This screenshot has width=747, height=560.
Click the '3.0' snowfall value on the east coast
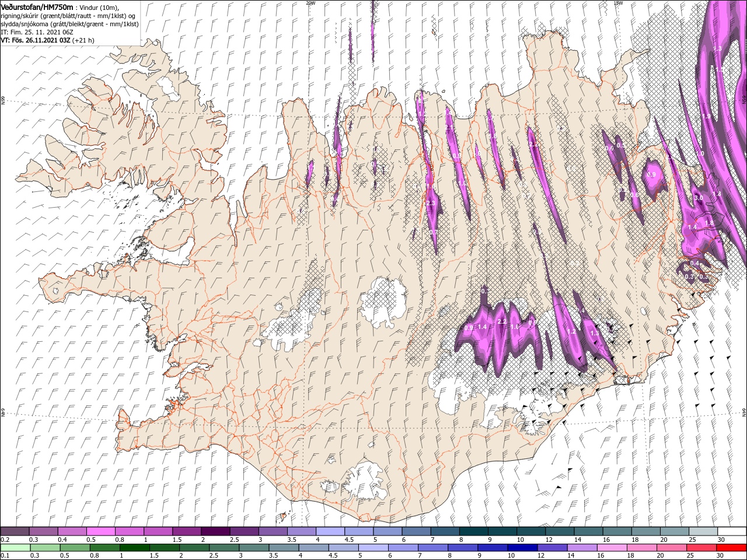point(698,198)
